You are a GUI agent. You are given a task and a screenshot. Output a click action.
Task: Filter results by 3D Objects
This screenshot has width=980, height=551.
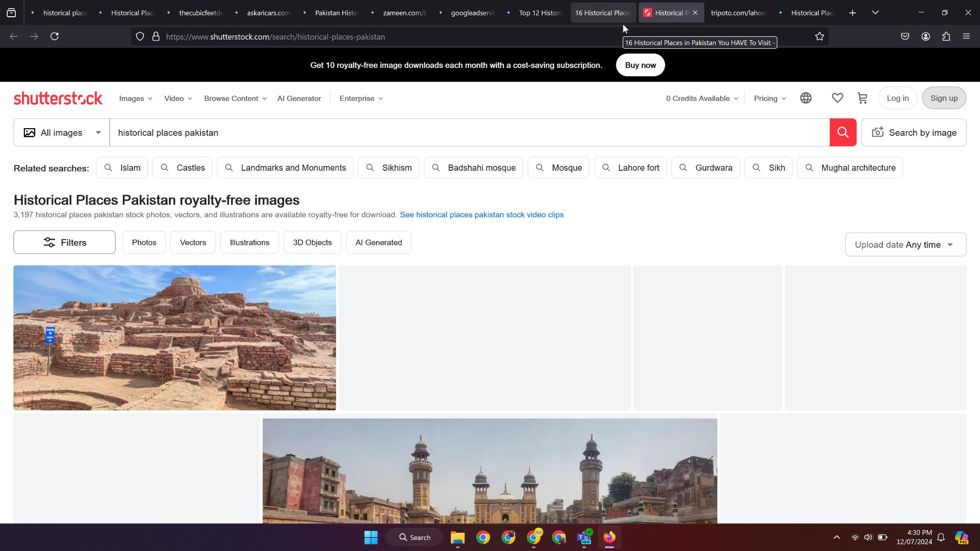(312, 242)
